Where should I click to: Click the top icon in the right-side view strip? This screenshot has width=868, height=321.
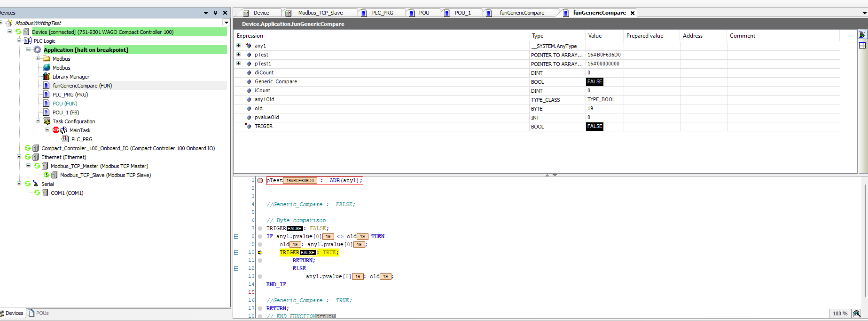coord(862,35)
